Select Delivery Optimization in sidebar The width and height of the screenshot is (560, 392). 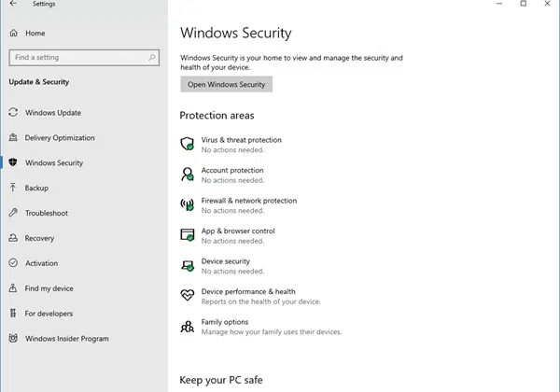(60, 138)
